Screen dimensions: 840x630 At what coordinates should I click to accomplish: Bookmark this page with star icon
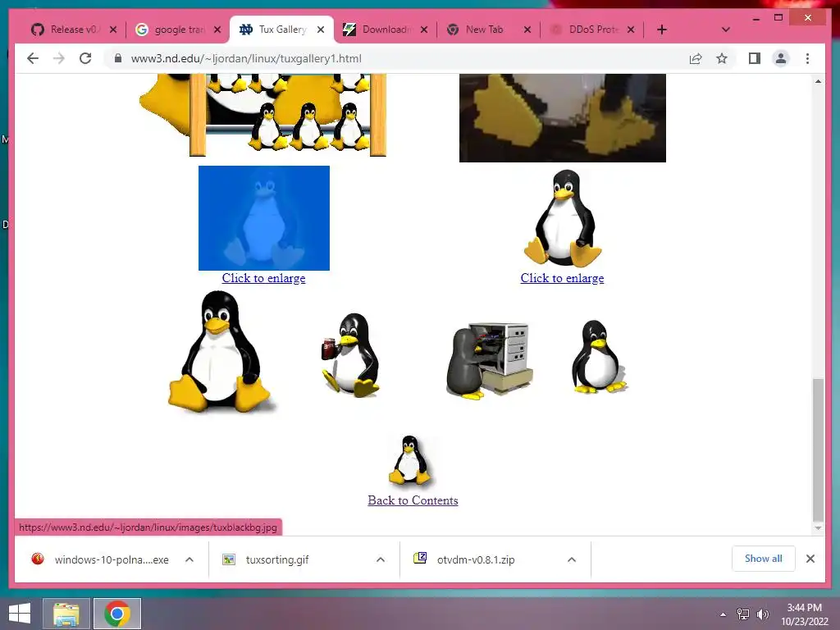[x=722, y=58]
